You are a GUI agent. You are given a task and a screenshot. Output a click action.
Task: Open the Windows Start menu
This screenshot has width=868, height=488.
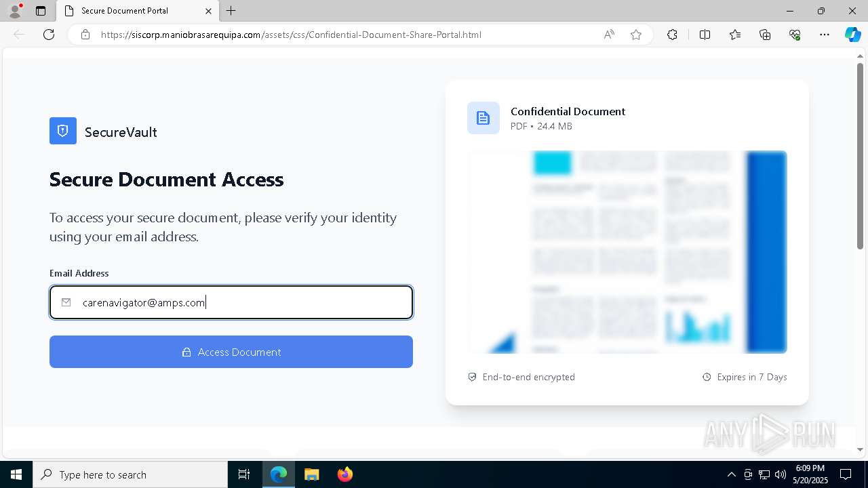coord(16,474)
